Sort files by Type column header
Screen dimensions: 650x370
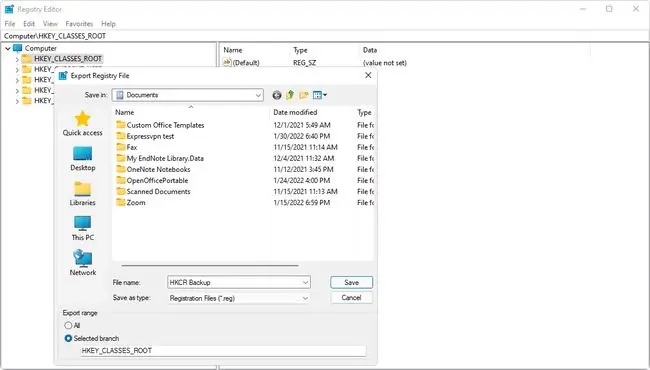tap(364, 112)
